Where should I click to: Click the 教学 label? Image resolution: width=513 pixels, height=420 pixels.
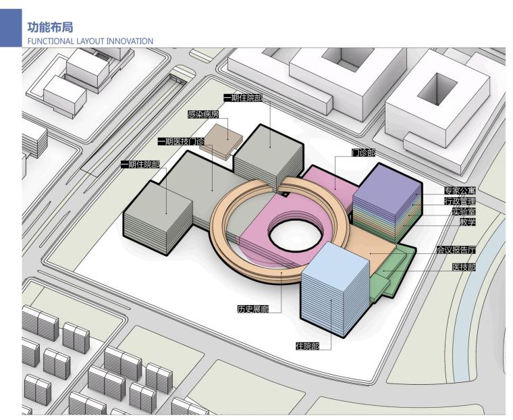point(468,221)
